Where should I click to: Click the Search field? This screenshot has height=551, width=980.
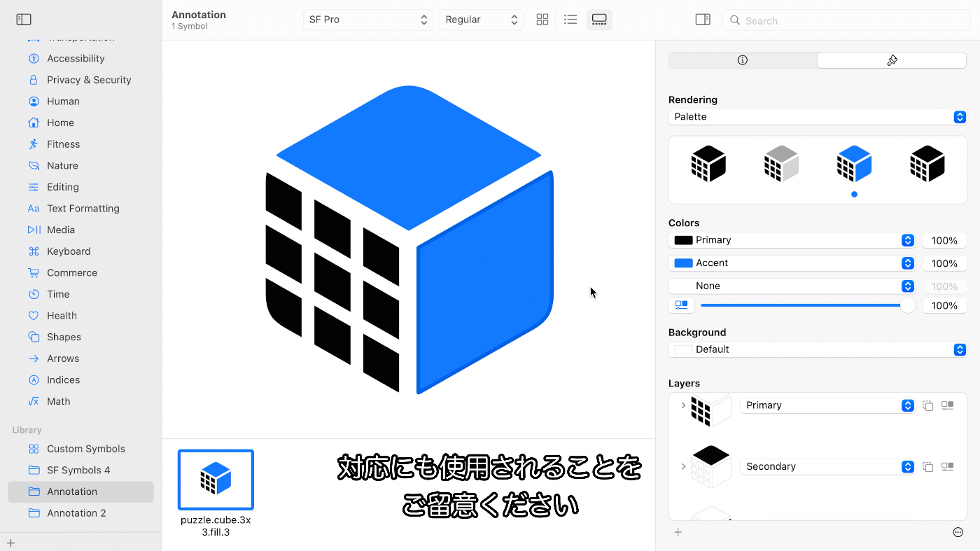[x=846, y=20]
